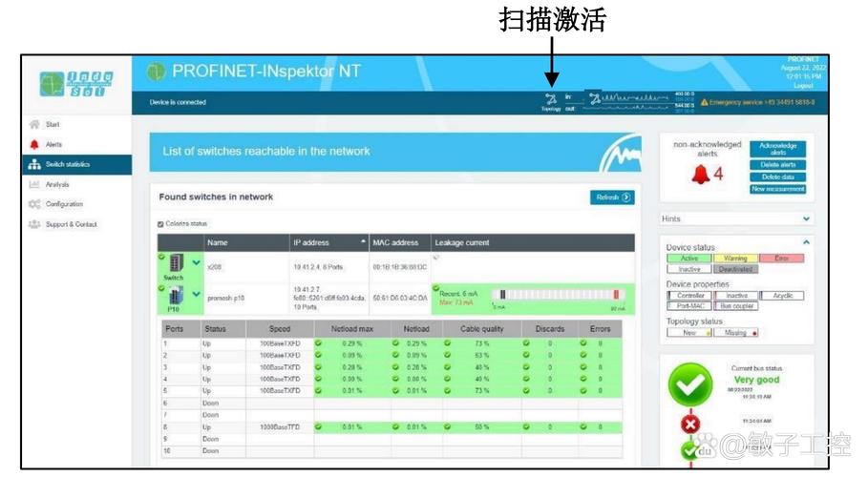The image size is (868, 477).
Task: Click the network load graph topology icon
Action: 595,99
